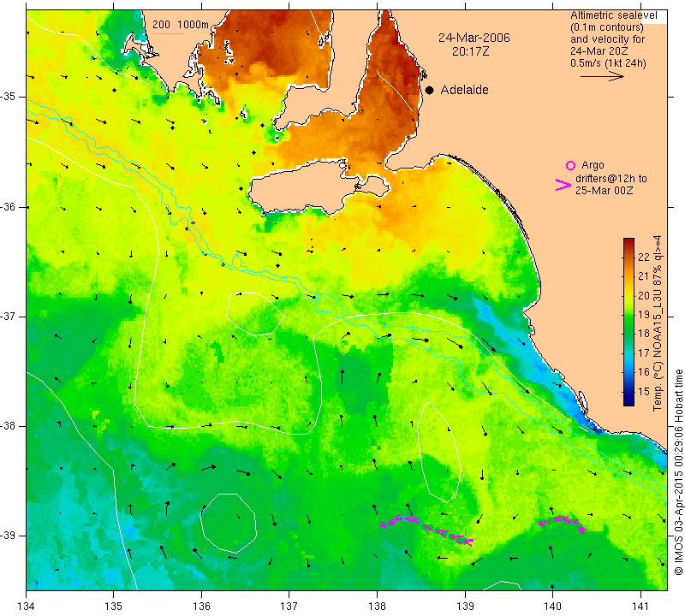
Task: Click the 'Argo' legend label
Action: pos(593,165)
